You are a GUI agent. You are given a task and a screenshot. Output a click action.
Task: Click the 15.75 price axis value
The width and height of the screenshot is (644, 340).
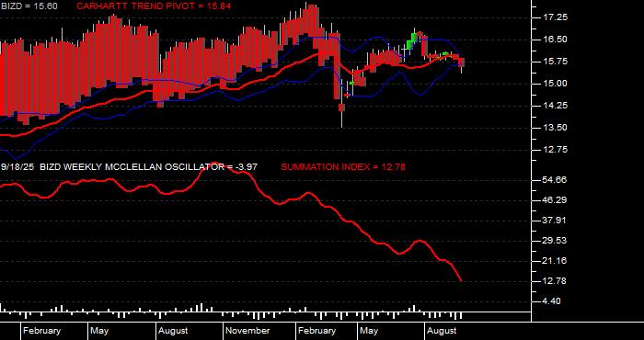point(557,62)
